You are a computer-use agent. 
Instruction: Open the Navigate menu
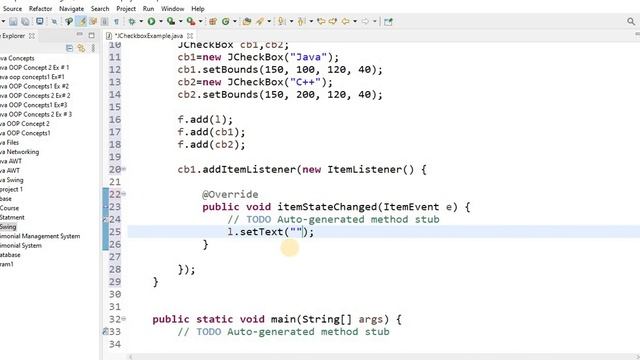(71, 9)
